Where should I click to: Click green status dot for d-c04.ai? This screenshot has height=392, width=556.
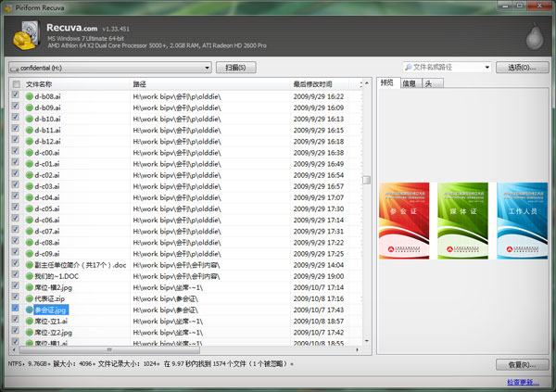(x=30, y=197)
